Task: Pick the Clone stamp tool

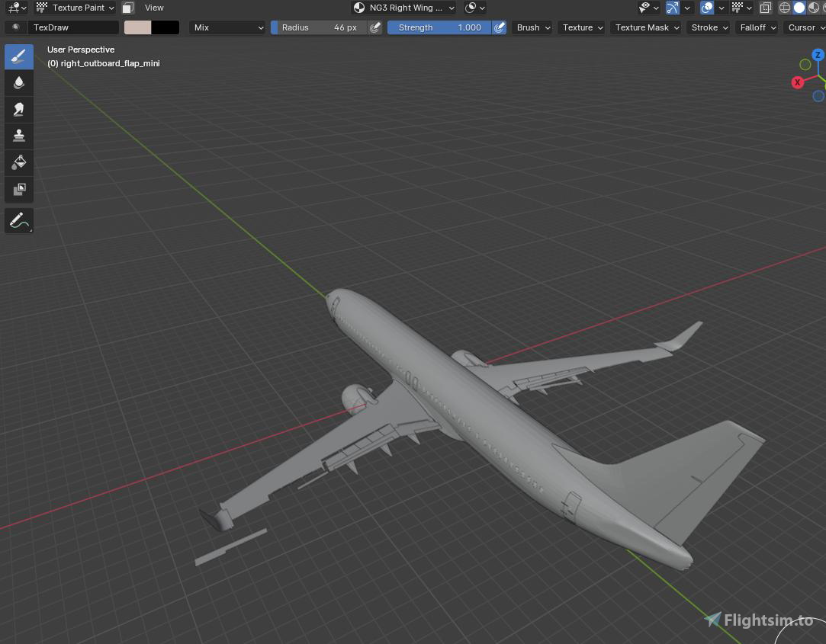Action: [x=18, y=136]
